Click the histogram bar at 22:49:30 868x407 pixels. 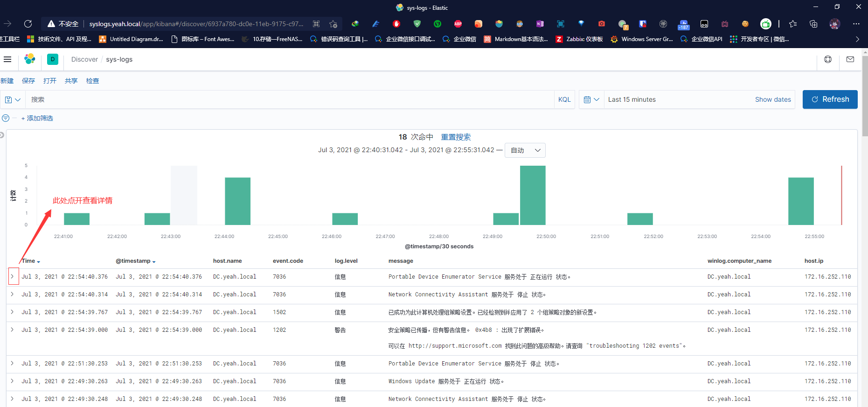(533, 195)
